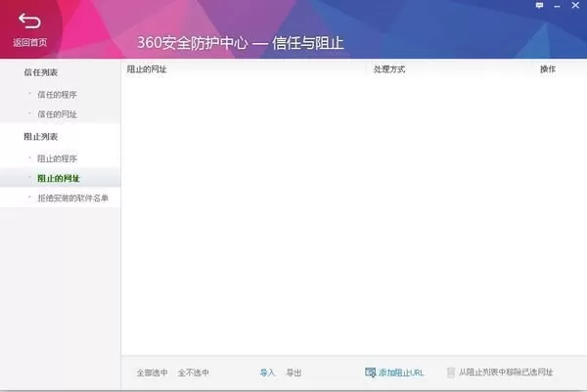Screen dimensions: 587x392
Task: Click the 导出 link
Action: click(293, 372)
